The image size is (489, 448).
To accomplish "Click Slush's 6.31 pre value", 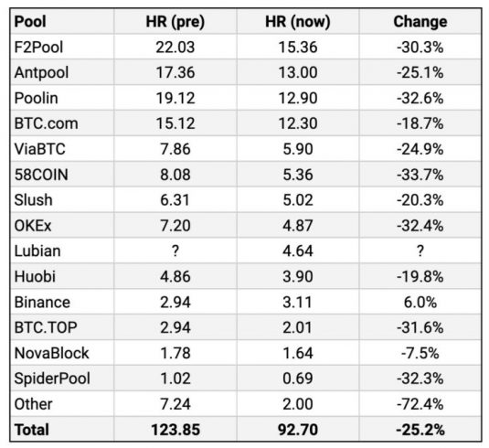I will [175, 200].
